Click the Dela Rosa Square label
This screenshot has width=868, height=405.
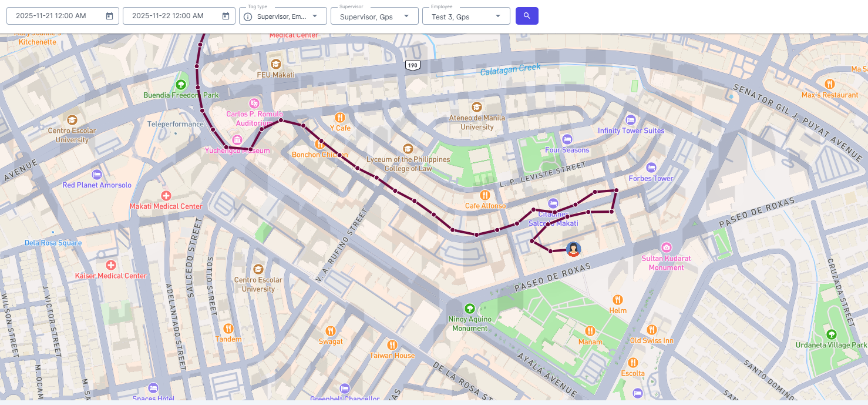(53, 243)
